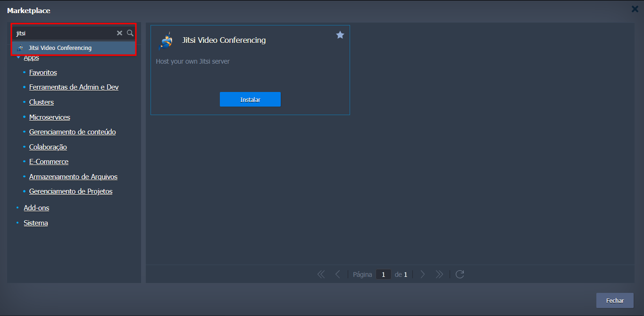Screen dimensions: 644x316
Task: Click the magnifier search icon
Action: coord(130,33)
